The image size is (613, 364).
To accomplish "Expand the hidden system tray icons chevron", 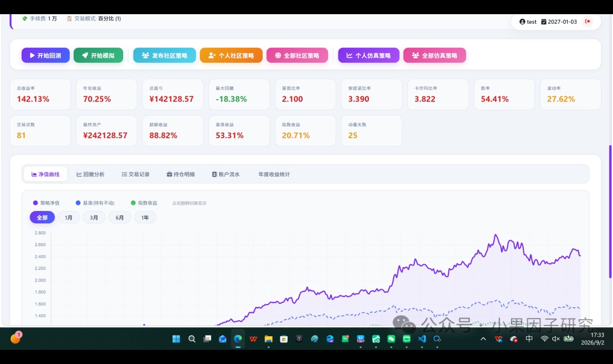I will [483, 338].
